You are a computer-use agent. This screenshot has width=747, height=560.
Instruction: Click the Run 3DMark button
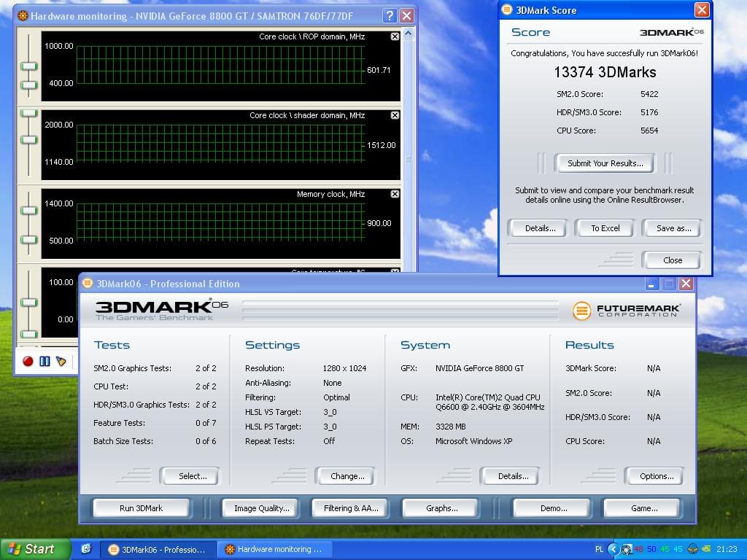click(141, 508)
